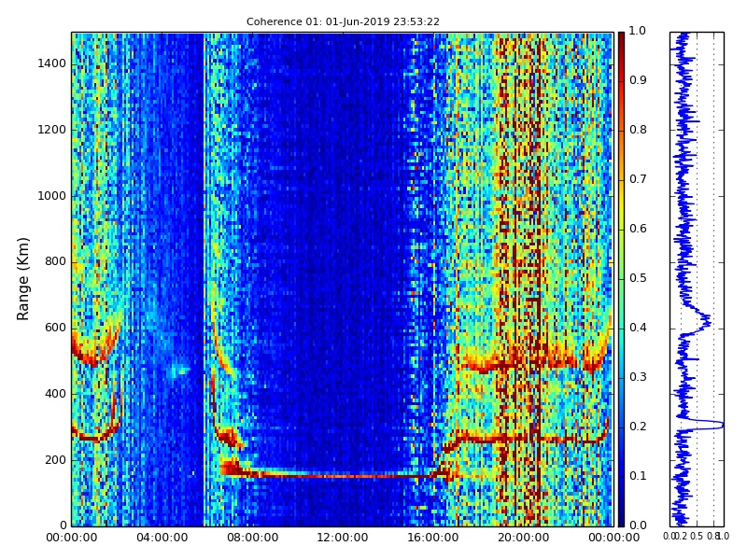Image resolution: width=747 pixels, height=560 pixels.
Task: Click the 0.3 colorbar label
Action: point(638,378)
